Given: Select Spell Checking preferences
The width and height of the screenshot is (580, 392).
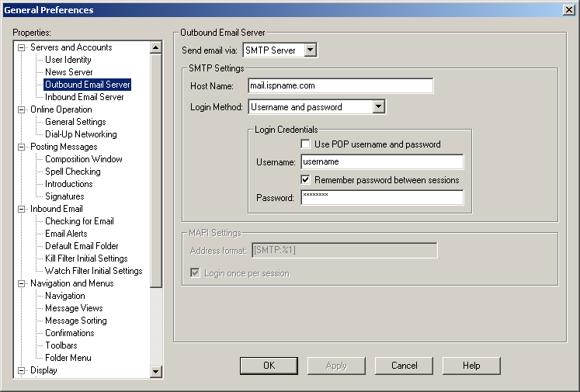Looking at the screenshot, I should [x=72, y=172].
